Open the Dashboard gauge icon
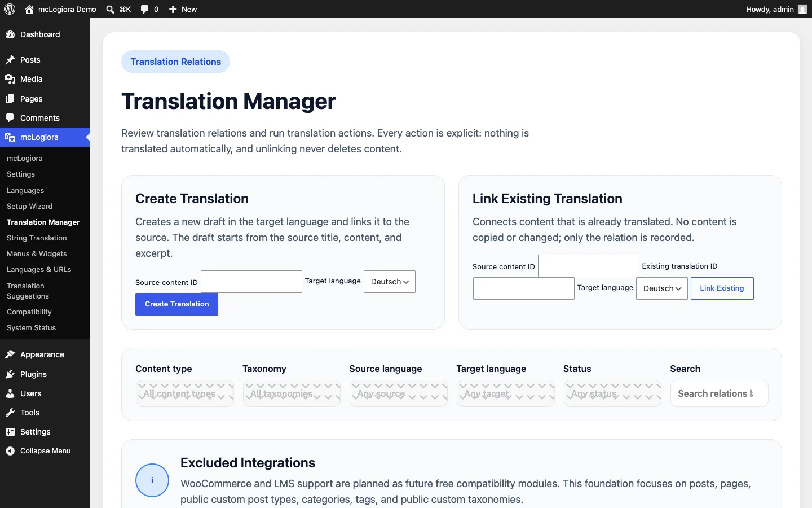Viewport: 812px width, 508px height. 10,34
